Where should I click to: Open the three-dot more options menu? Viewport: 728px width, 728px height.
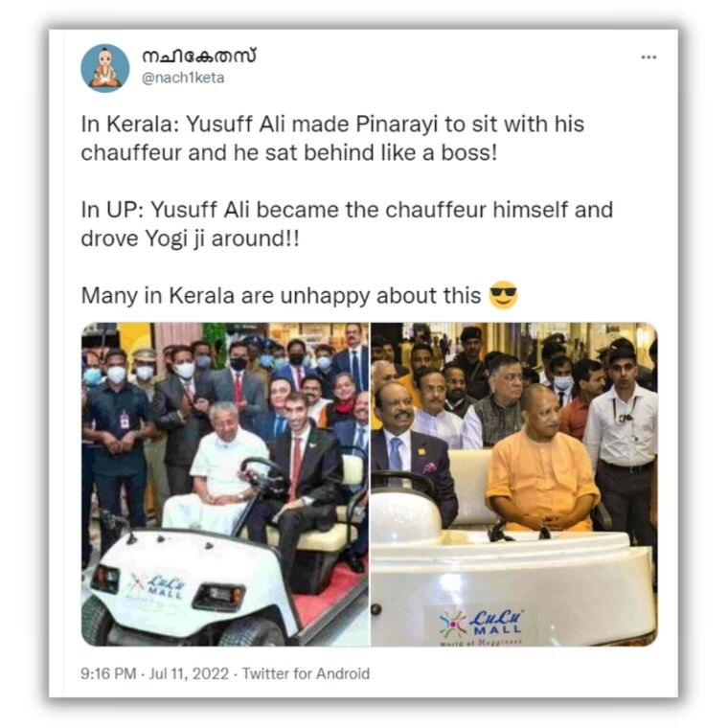click(648, 57)
